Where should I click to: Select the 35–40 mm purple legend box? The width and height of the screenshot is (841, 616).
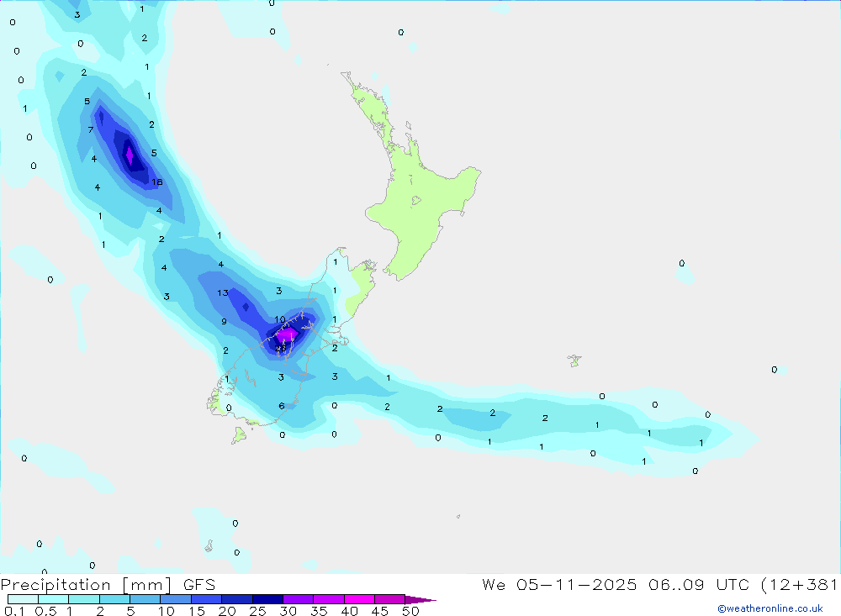point(328,599)
